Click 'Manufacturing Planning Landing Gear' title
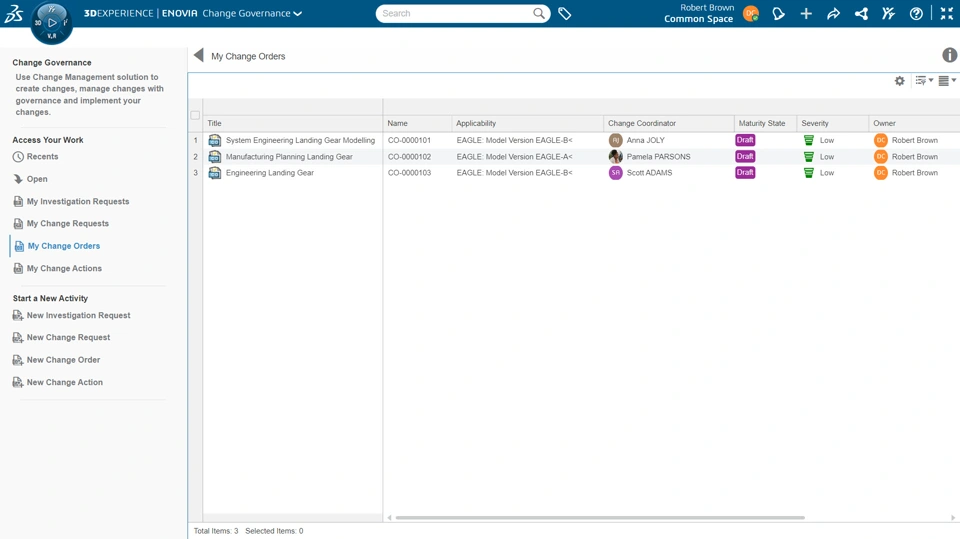The height and width of the screenshot is (539, 960). pyautogui.click(x=289, y=157)
